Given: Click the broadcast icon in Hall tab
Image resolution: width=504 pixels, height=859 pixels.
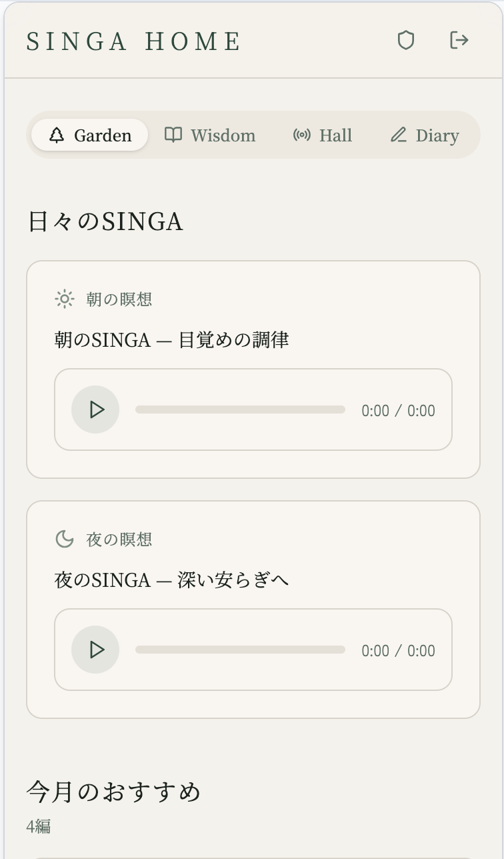Looking at the screenshot, I should 302,135.
